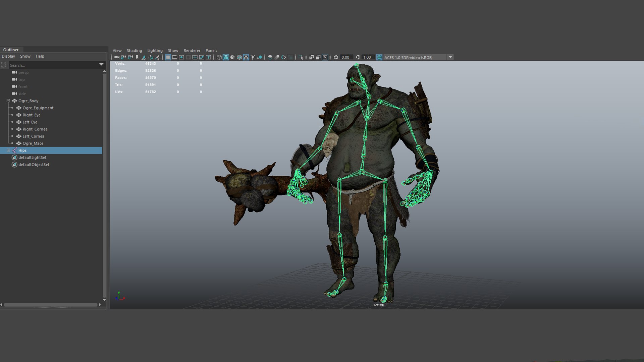Toggle the Textured display button
The image size is (644, 362).
tap(246, 57)
